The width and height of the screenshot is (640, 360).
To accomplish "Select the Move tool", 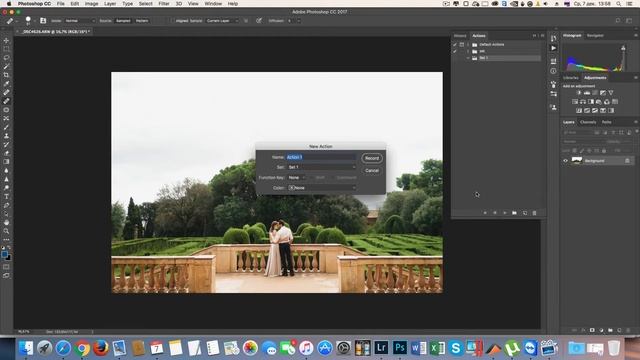I will (x=6, y=40).
